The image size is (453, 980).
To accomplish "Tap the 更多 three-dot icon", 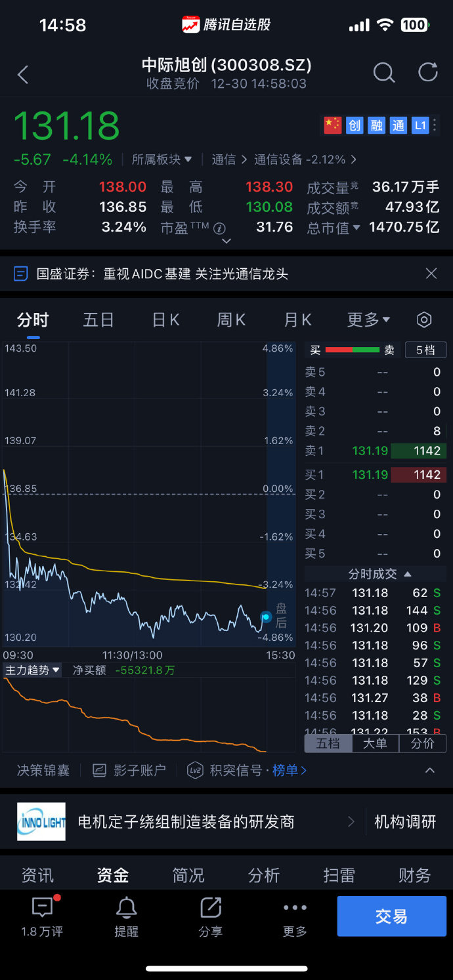I will tap(295, 908).
